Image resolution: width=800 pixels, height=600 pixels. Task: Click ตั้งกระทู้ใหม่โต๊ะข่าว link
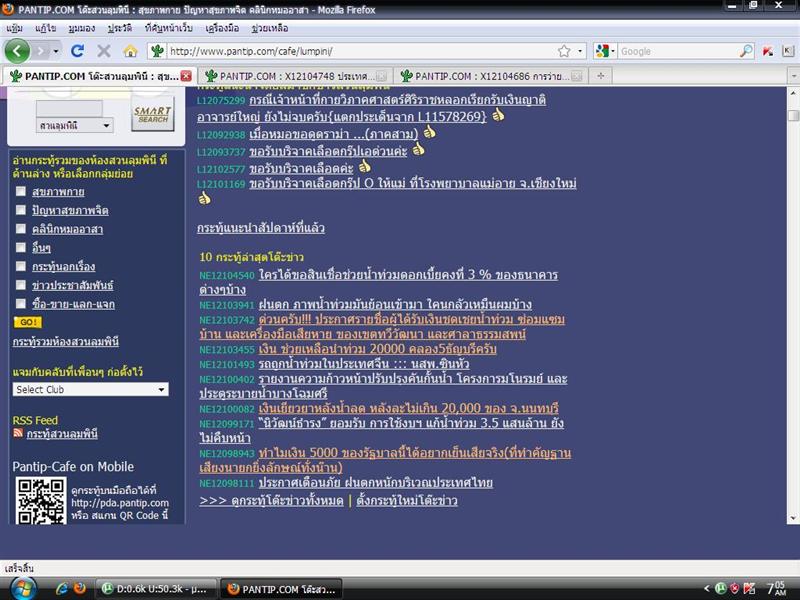click(407, 501)
